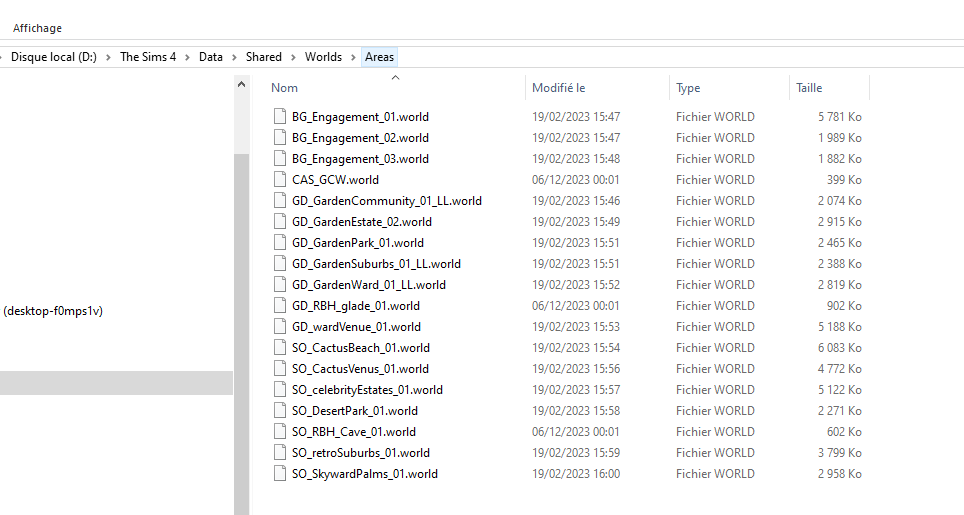The width and height of the screenshot is (964, 515).
Task: Click the file icon of BG_Engagement_01.world
Action: pos(280,117)
